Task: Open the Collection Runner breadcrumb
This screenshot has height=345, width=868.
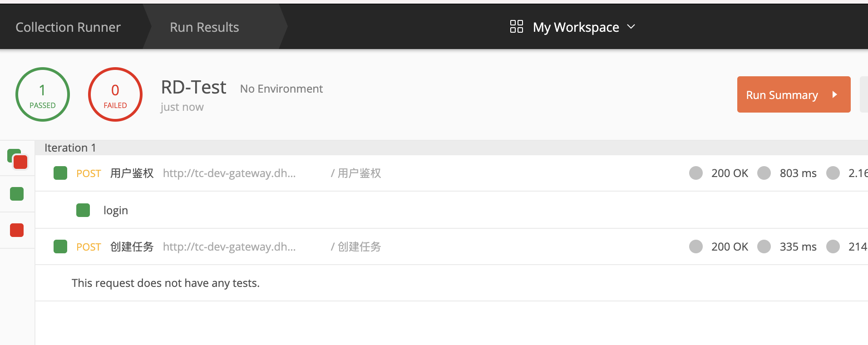Action: pyautogui.click(x=68, y=27)
